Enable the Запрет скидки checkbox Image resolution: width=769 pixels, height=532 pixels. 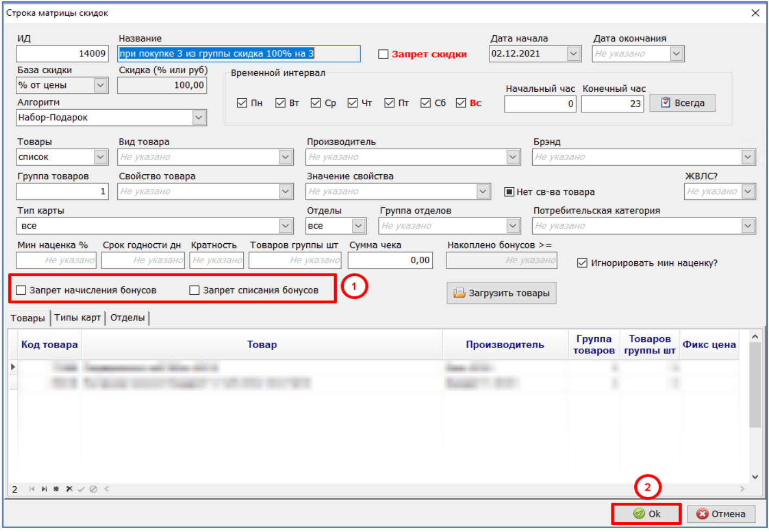click(x=383, y=54)
